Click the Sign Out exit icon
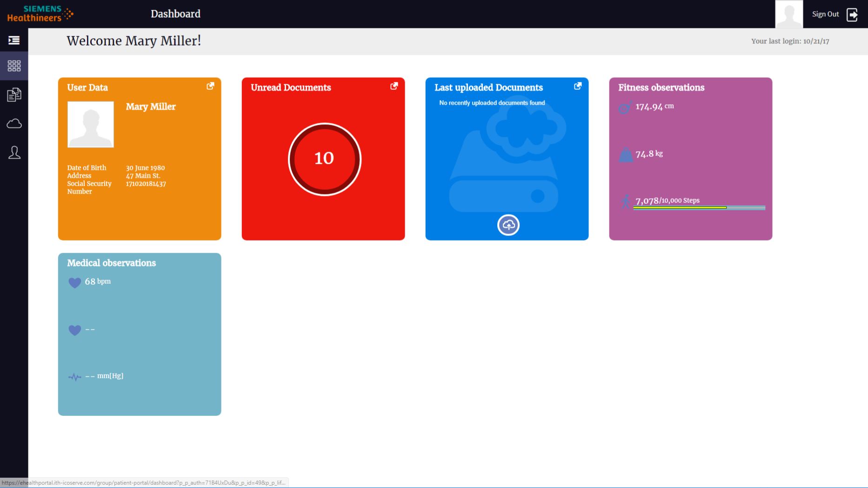Image resolution: width=868 pixels, height=488 pixels. point(852,14)
